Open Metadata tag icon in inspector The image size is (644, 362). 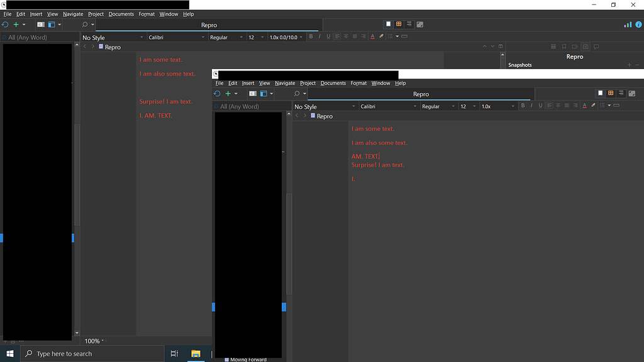pyautogui.click(x=575, y=47)
